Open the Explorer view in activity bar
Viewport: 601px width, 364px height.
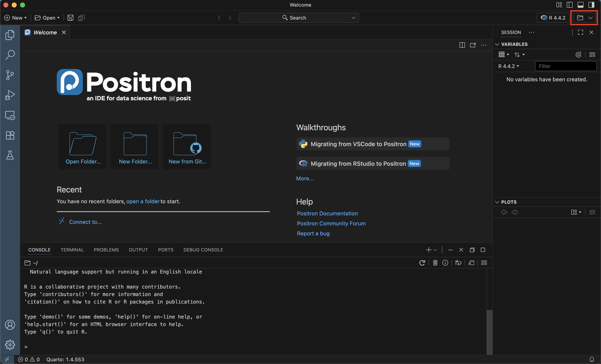pyautogui.click(x=10, y=35)
